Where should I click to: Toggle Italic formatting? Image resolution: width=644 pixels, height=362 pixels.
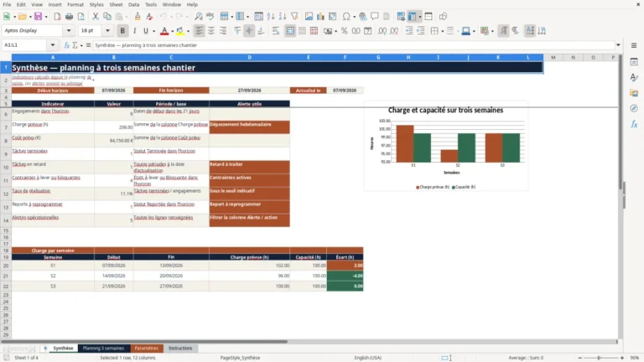134,31
